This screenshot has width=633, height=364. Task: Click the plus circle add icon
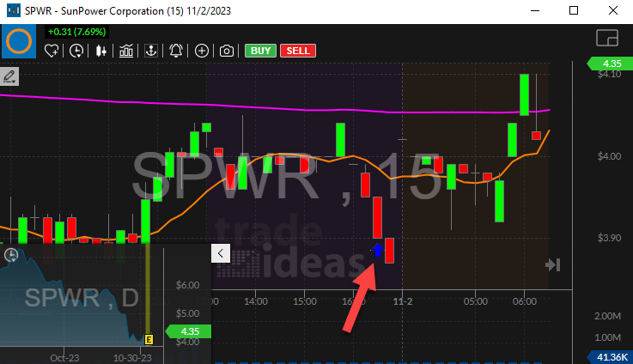(202, 51)
